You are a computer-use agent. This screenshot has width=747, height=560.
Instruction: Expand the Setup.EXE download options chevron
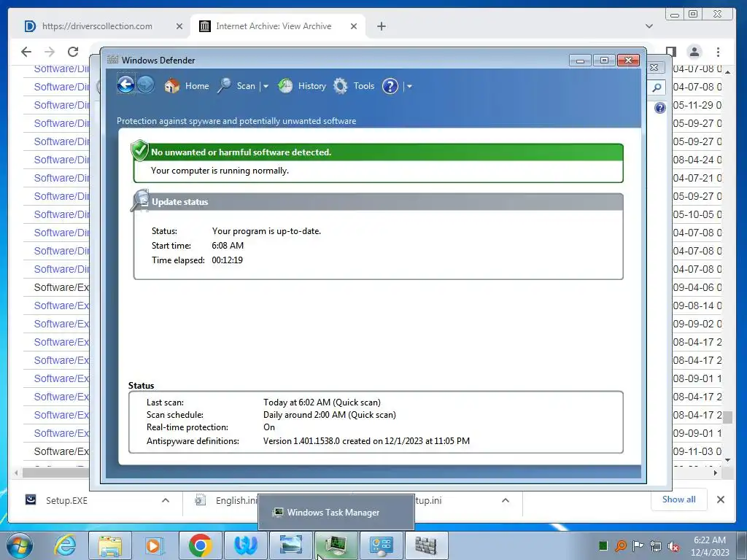(x=166, y=500)
